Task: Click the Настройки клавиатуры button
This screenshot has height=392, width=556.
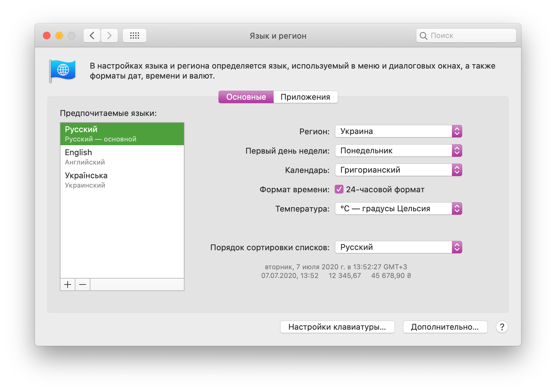Action: click(337, 327)
